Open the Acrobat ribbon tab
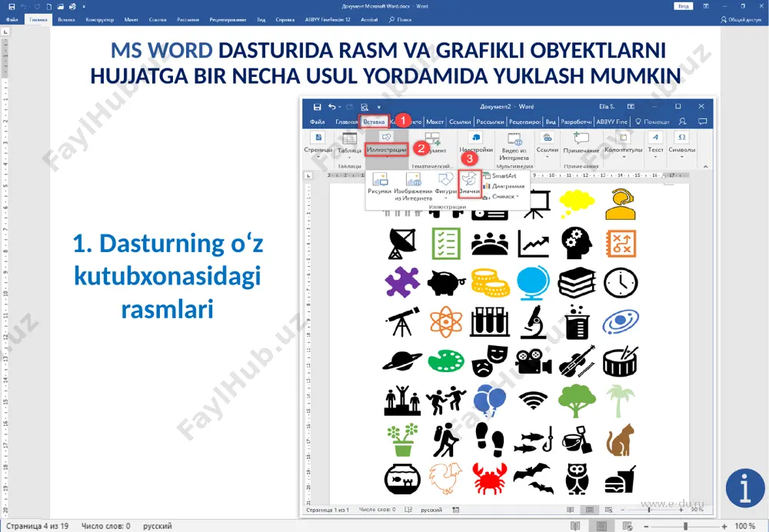 click(x=369, y=20)
